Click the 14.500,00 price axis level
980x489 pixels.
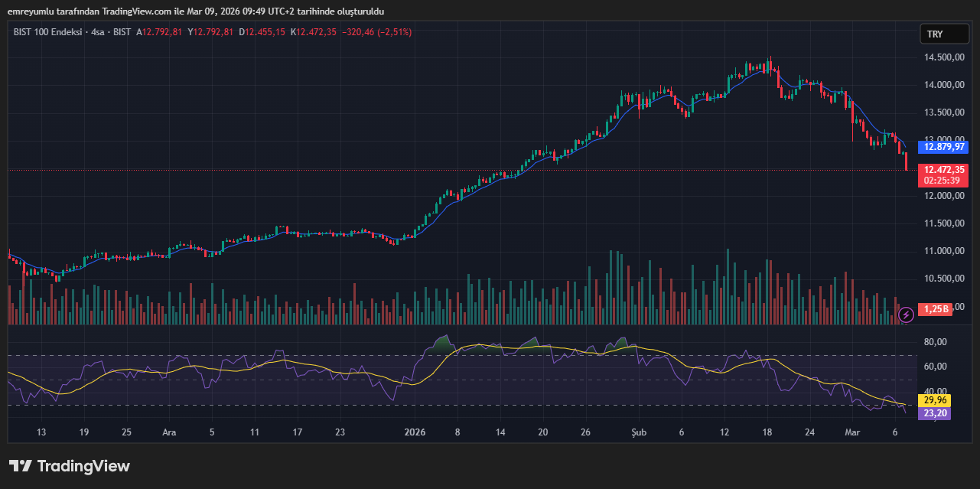(945, 57)
